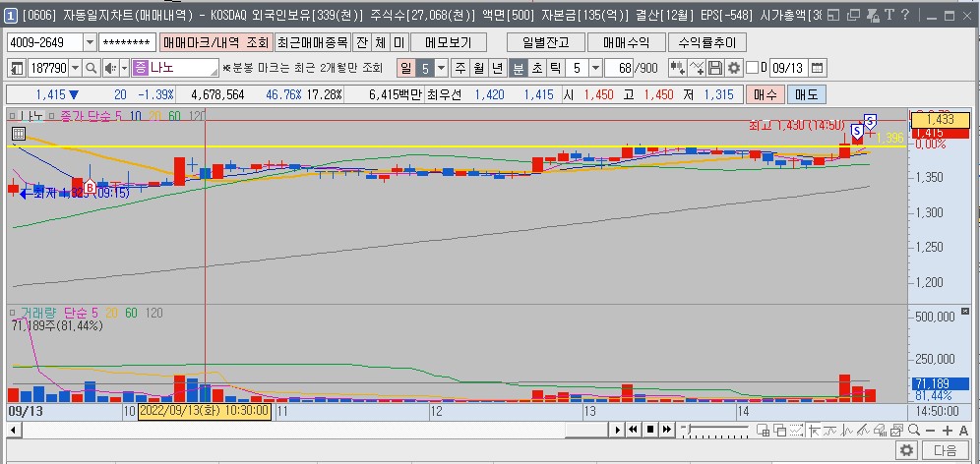Click the minus zoom-out icon
Image resolution: width=980 pixels, height=464 pixels.
930,431
